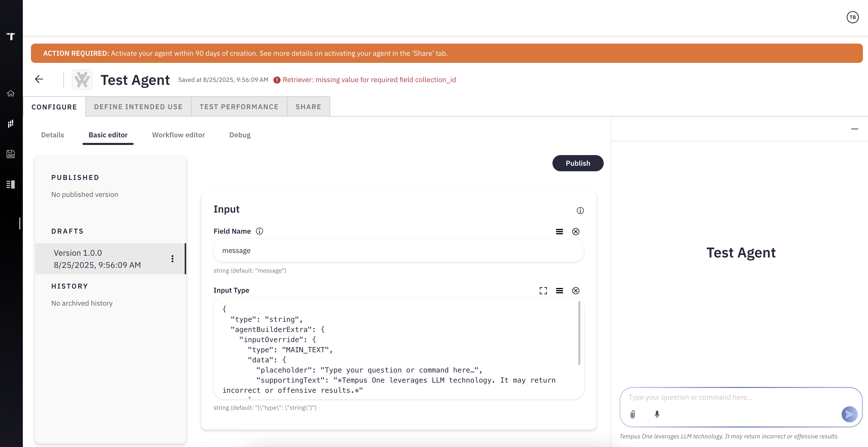Start voice input with the microphone icon
Viewport: 868px width, 447px height.
coord(657,414)
